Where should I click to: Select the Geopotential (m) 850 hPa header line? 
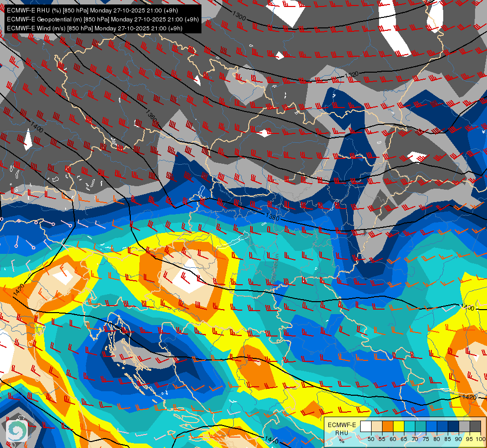click(x=102, y=19)
